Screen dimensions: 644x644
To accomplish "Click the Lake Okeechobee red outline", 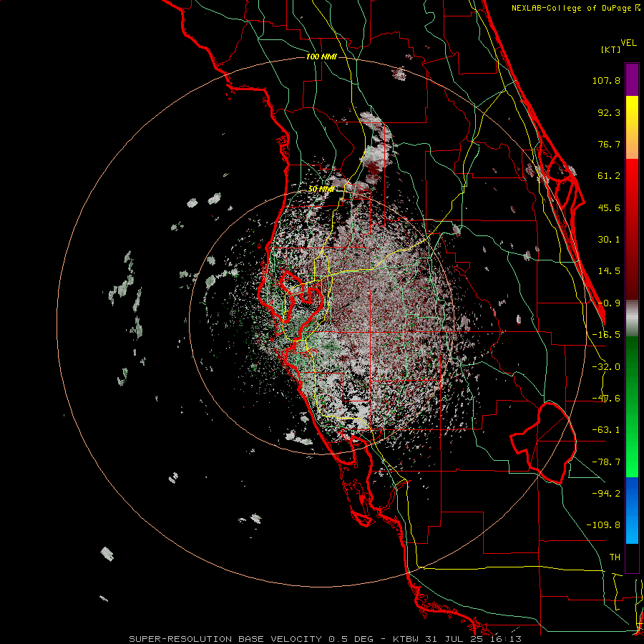I will [x=543, y=443].
